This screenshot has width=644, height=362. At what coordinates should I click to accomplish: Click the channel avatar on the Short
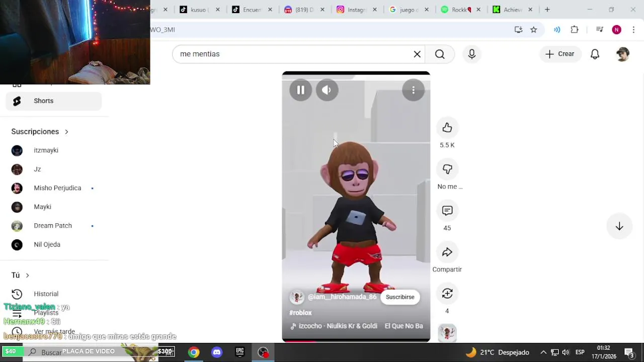tap(297, 297)
